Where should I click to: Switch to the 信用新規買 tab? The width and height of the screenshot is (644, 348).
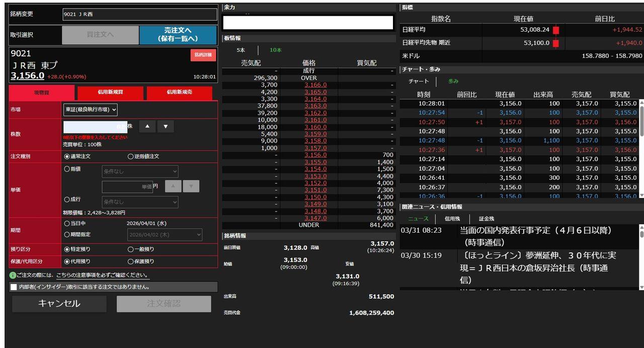point(110,93)
